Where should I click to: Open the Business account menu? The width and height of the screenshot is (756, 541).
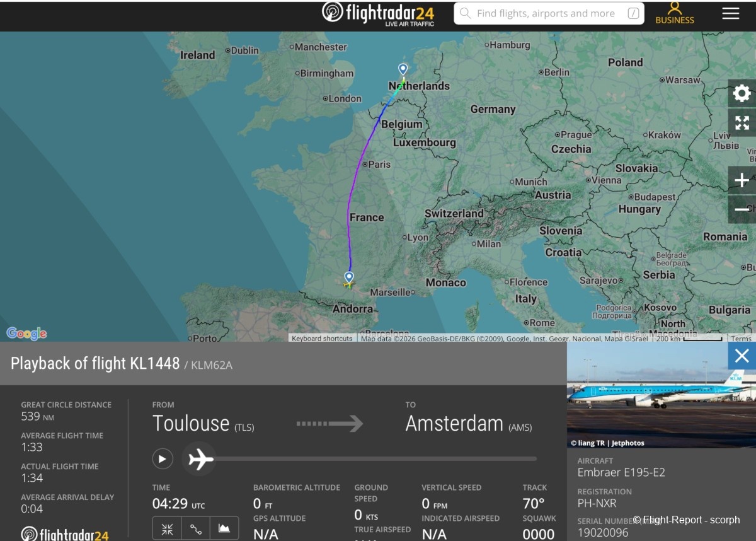click(x=675, y=13)
